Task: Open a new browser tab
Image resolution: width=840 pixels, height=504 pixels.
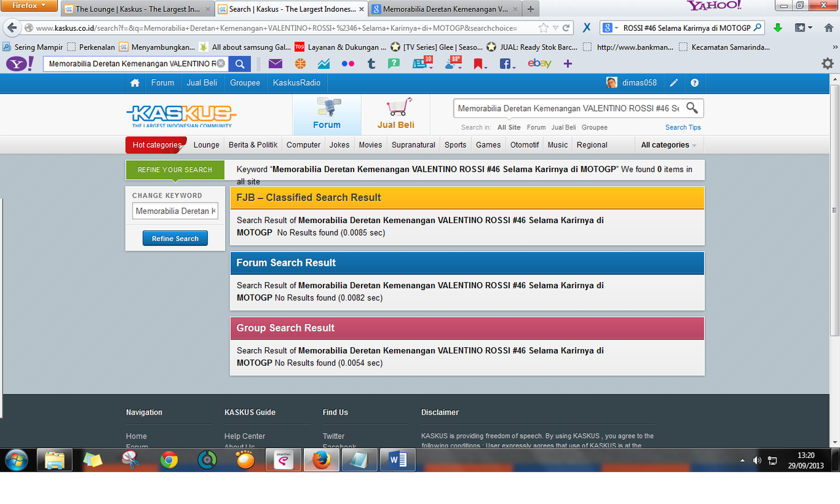Action: click(530, 9)
